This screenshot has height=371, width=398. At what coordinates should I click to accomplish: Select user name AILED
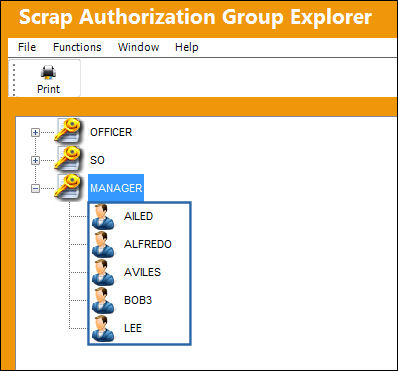pos(138,216)
